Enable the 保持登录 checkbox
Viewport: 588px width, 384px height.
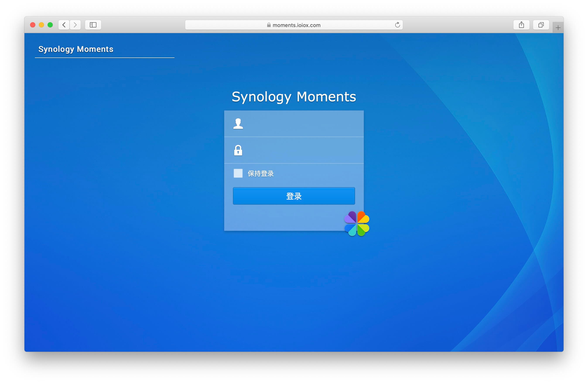(238, 173)
